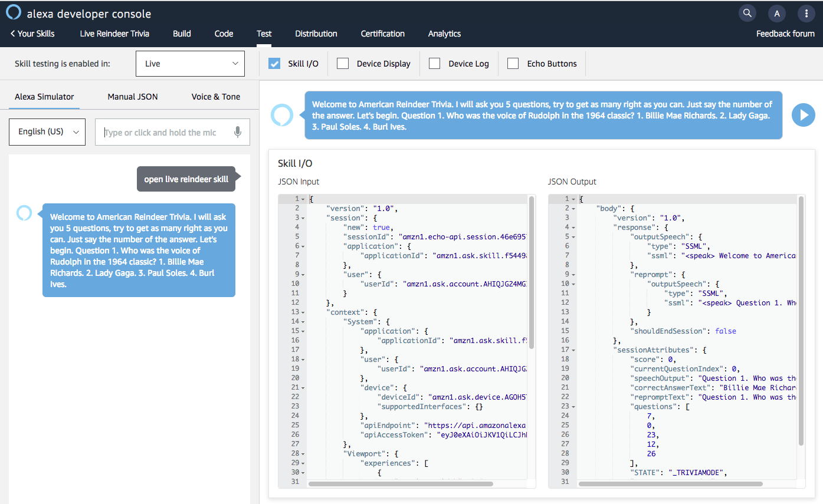This screenshot has width=823, height=504.
Task: Click the microphone icon in input box
Action: click(238, 132)
